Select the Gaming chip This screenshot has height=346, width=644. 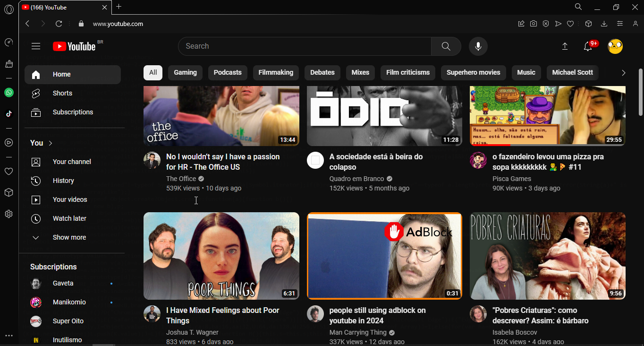pyautogui.click(x=185, y=73)
